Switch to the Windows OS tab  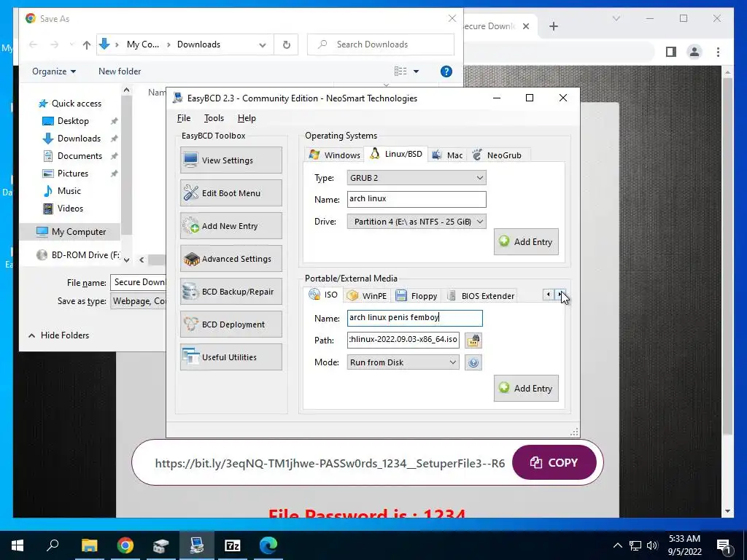click(x=334, y=155)
